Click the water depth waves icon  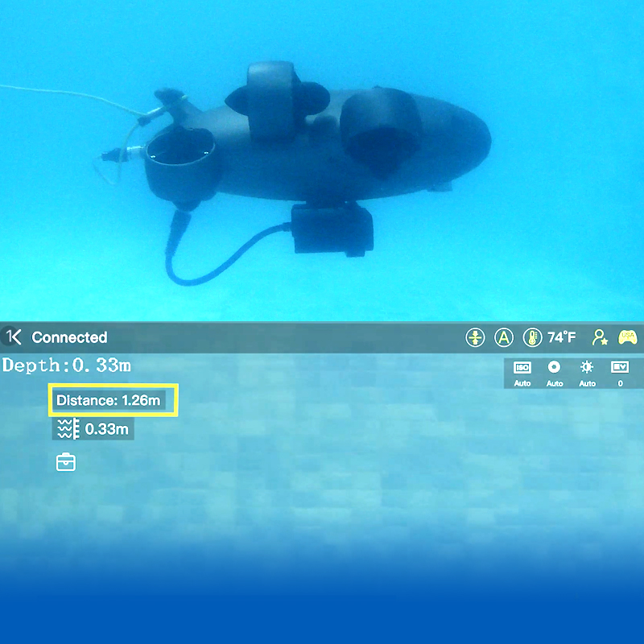pos(68,429)
